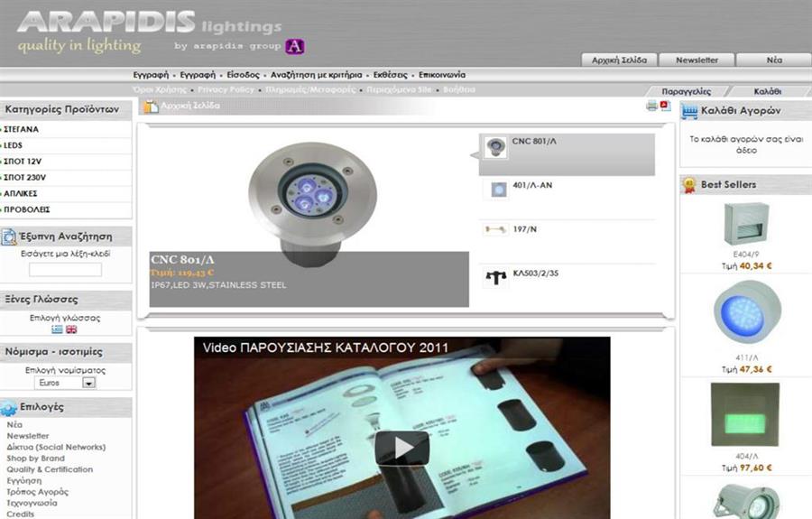Open the Newsletter top tab

697,60
